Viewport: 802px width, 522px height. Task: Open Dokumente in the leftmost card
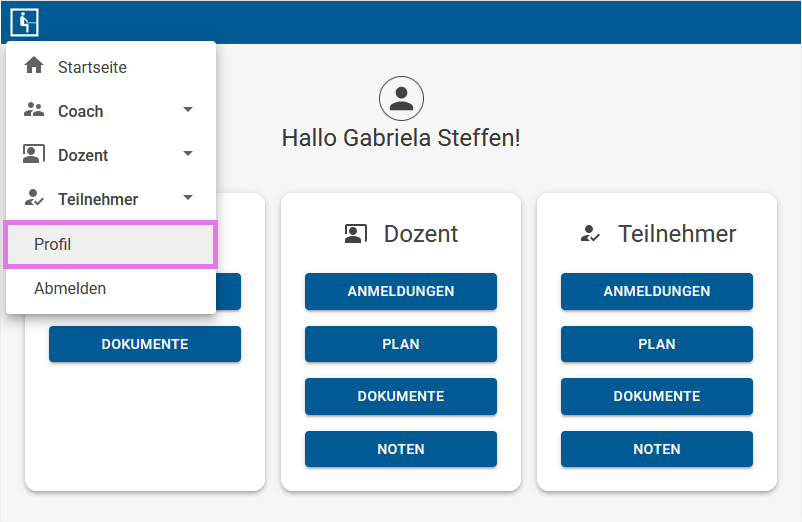coord(145,344)
